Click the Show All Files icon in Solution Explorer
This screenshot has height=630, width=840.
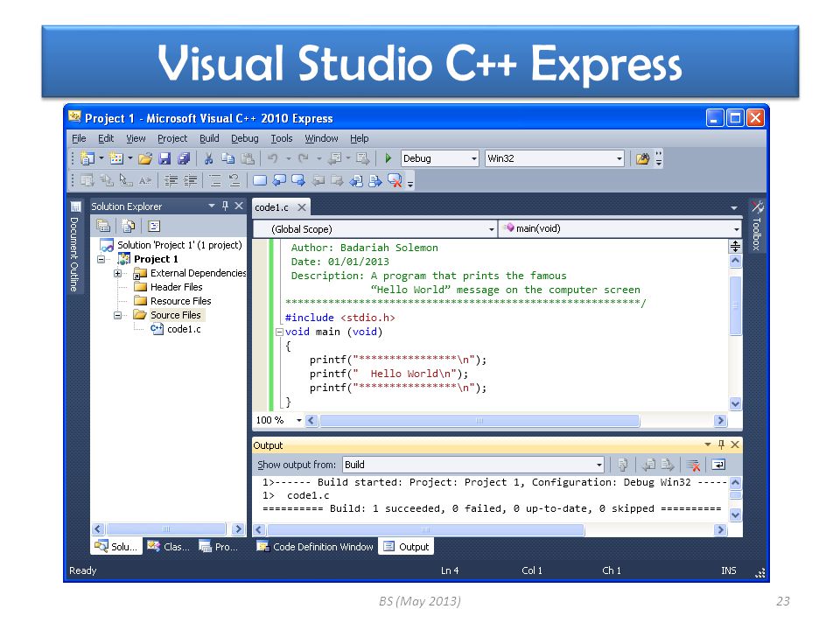128,226
